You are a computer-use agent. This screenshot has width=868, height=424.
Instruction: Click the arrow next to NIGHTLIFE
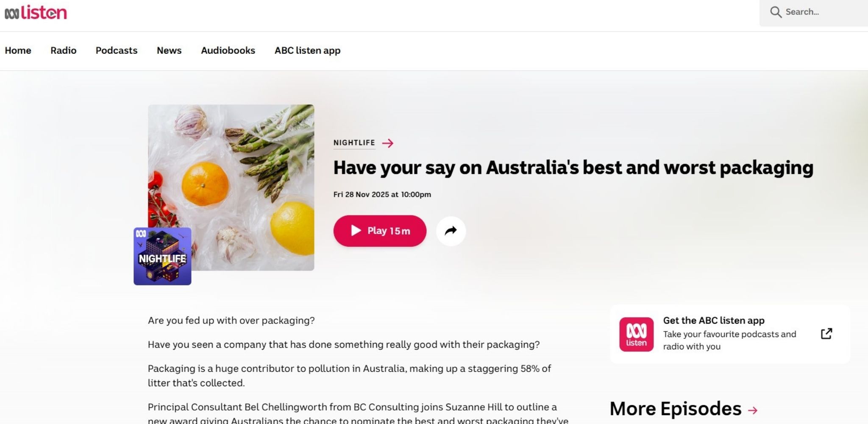click(x=387, y=143)
